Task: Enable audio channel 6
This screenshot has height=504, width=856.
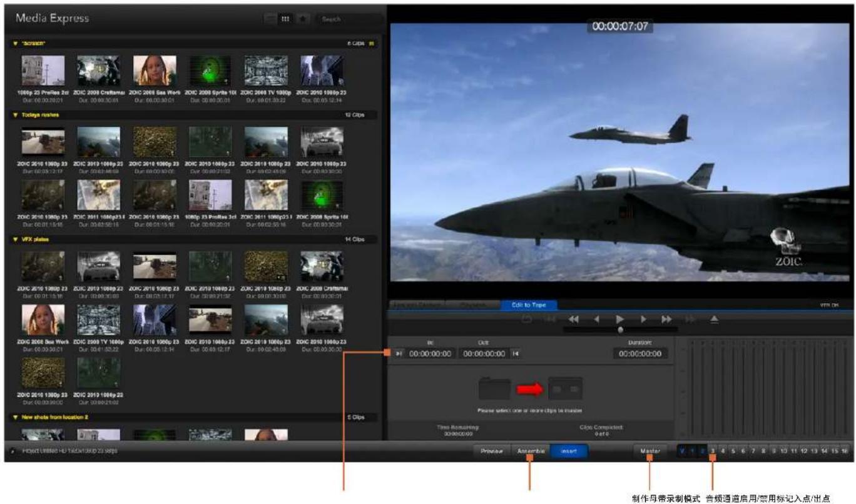Action: click(744, 451)
